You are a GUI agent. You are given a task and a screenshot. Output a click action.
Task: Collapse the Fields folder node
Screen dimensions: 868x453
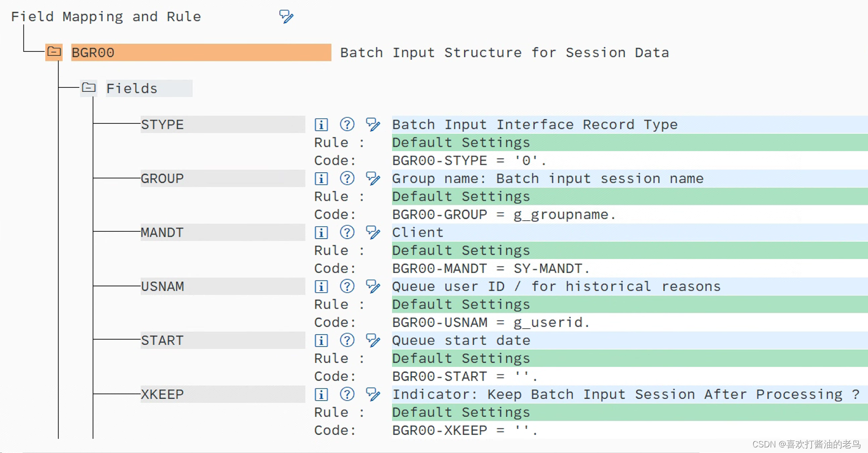[x=88, y=88]
